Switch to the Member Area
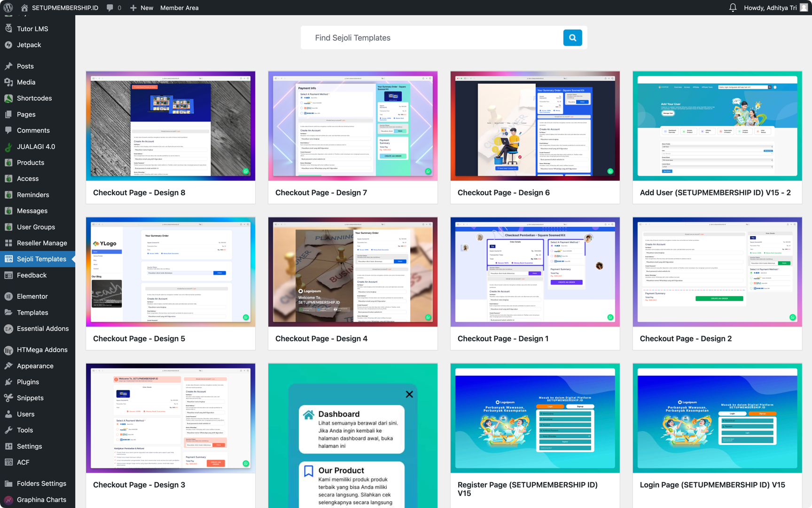 point(180,8)
